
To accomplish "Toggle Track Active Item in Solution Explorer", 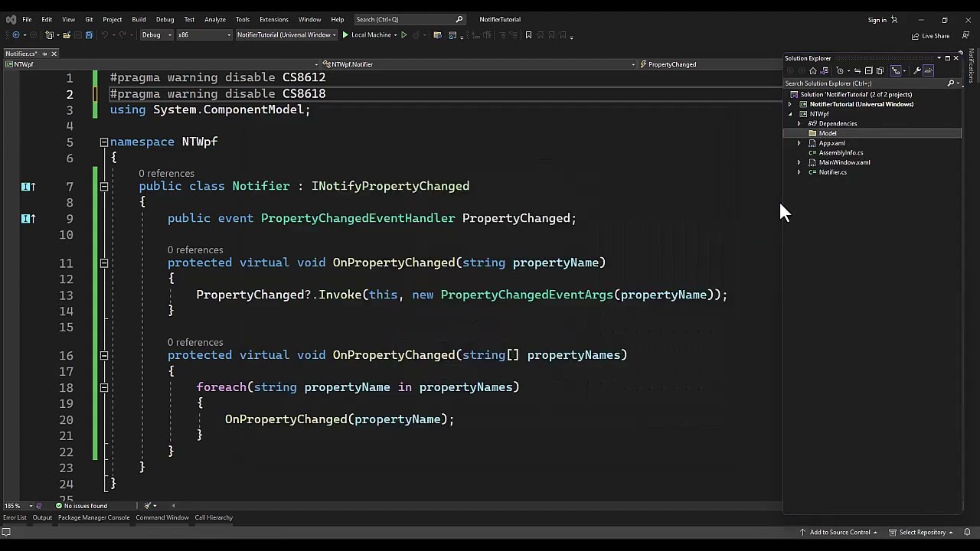I will point(896,70).
